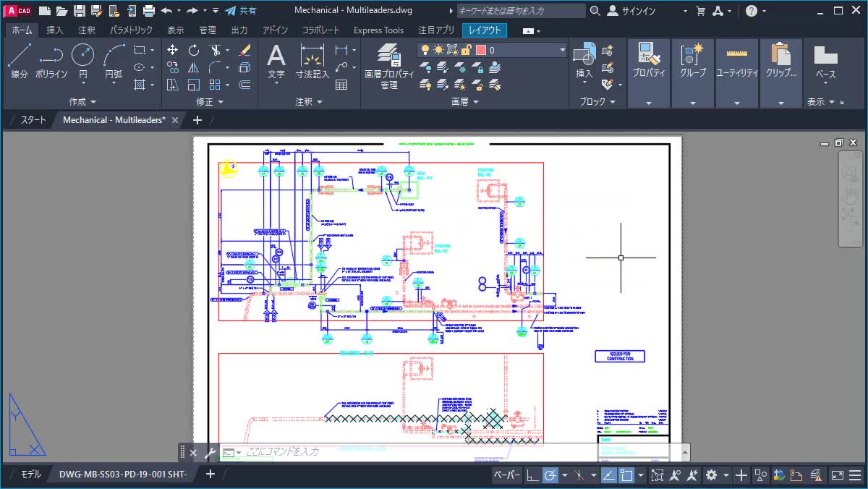Click the Move tool icon
Viewport: 868px width, 489px height.
click(173, 50)
